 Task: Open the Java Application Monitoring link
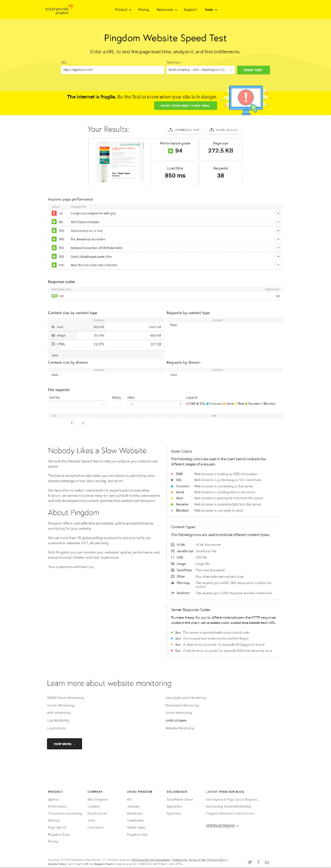186,698
